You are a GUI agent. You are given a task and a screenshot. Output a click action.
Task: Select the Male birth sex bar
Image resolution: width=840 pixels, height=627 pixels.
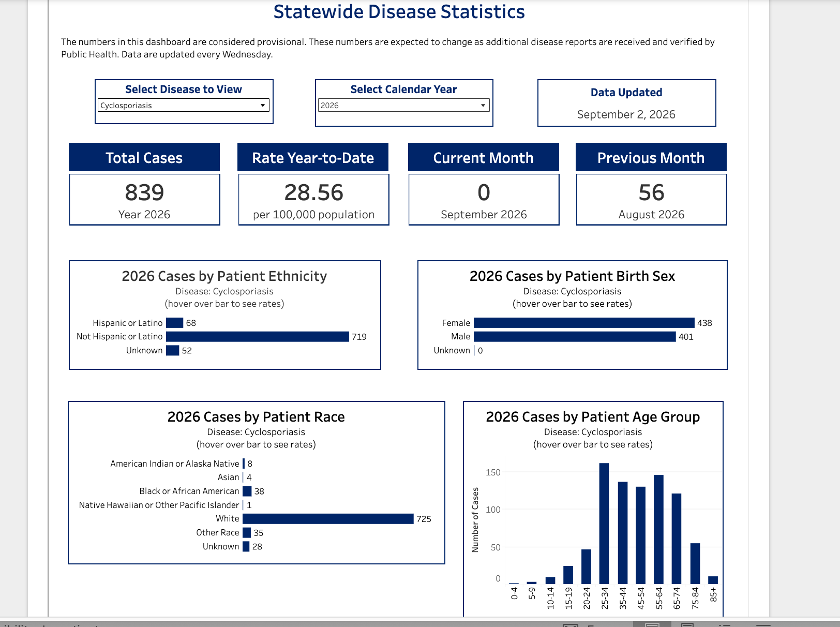coord(575,336)
